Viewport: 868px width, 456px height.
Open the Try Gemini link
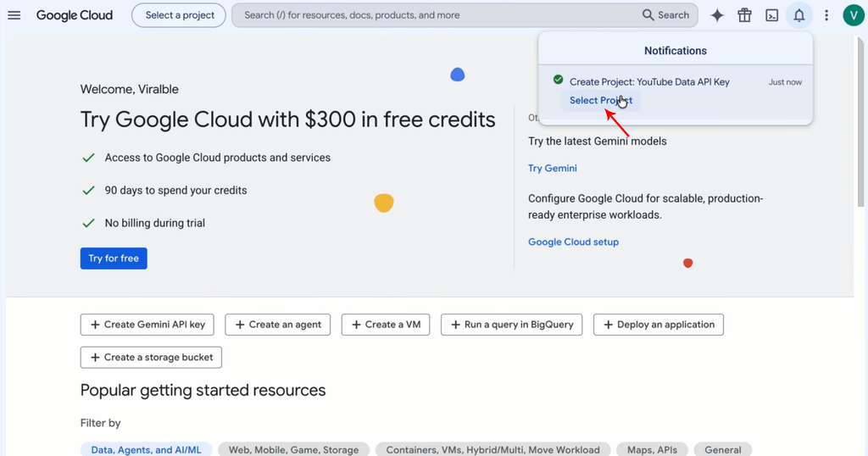[x=553, y=168]
